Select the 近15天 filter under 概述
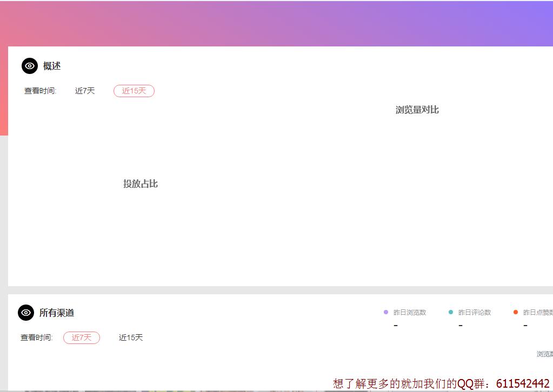This screenshot has width=553, height=392. pos(134,91)
